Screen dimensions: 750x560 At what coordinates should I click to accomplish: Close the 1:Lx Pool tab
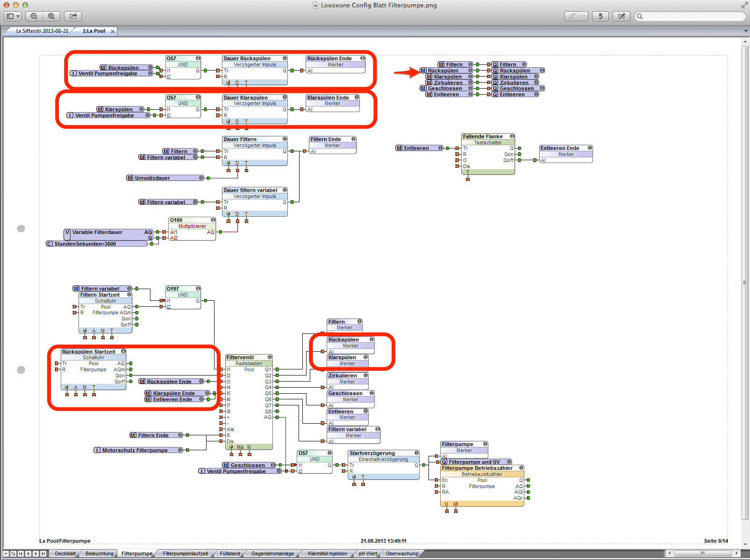(x=112, y=31)
